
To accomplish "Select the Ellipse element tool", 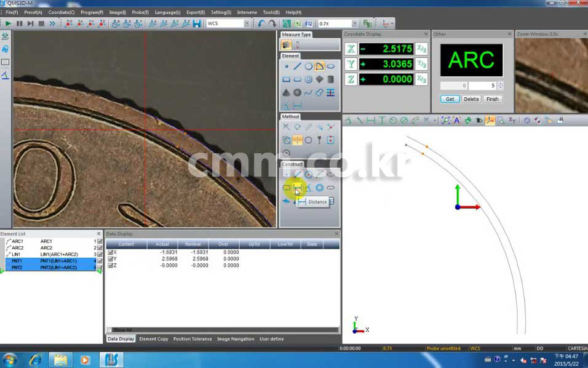I will click(330, 66).
